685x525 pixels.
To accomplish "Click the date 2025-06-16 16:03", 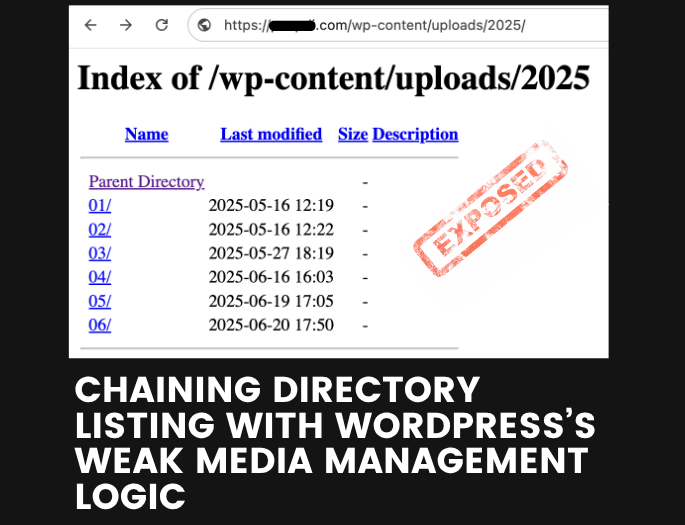I will pos(271,277).
